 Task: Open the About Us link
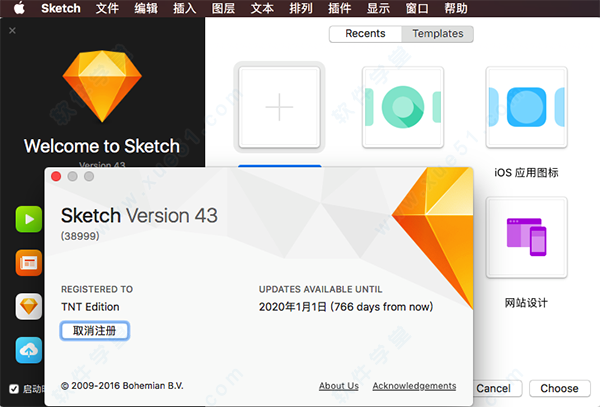tap(339, 386)
